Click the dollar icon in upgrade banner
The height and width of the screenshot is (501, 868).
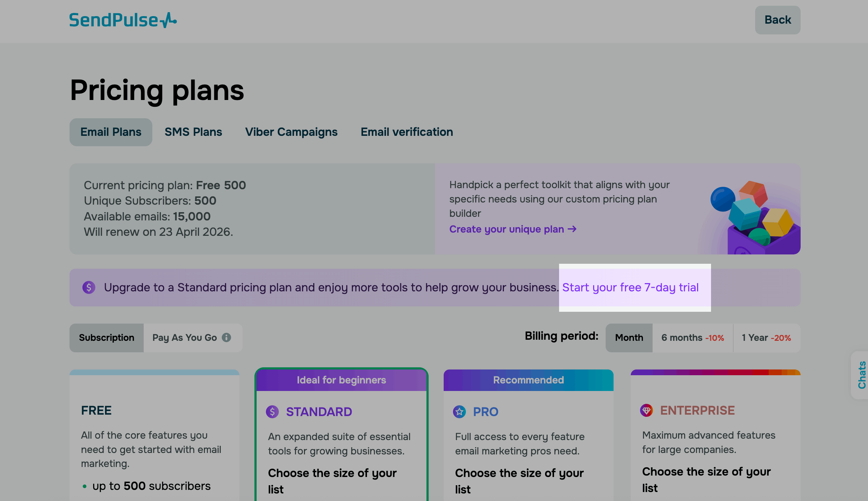click(89, 287)
